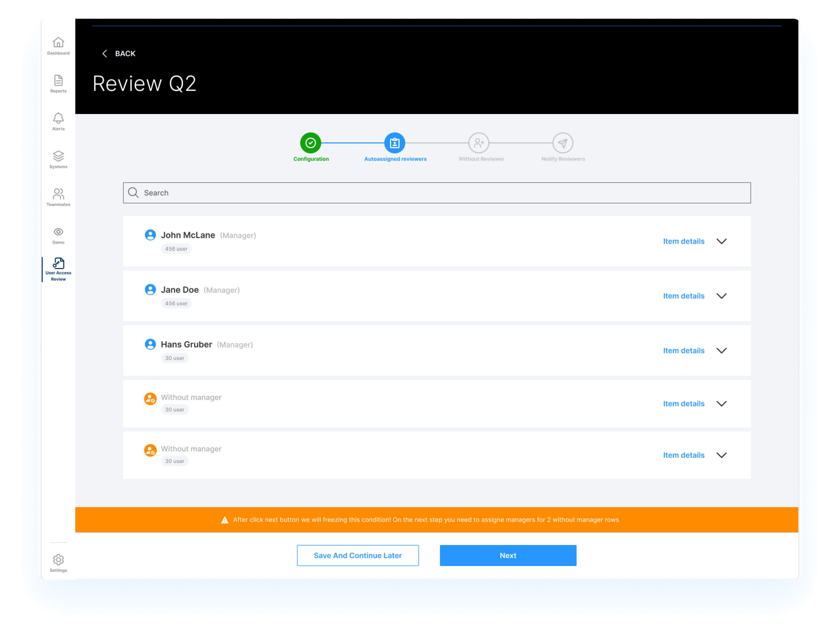Click the Settings sidebar label
The image size is (840, 636).
(58, 570)
